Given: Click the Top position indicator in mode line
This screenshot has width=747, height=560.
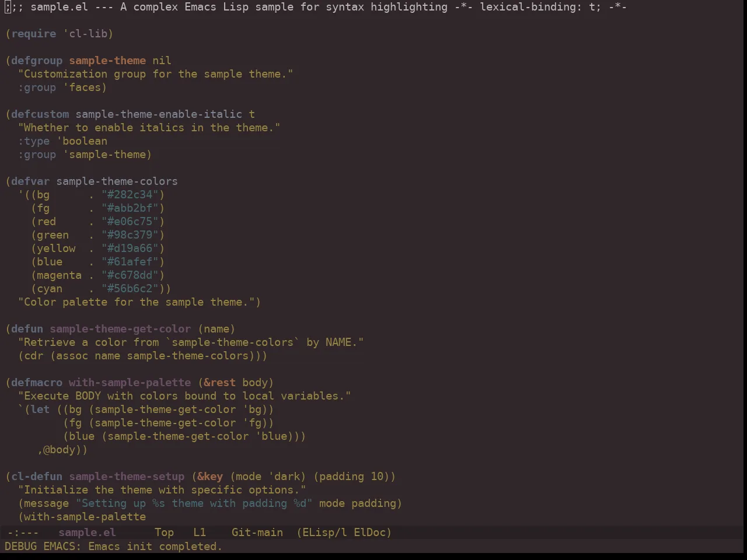Looking at the screenshot, I should point(164,533).
